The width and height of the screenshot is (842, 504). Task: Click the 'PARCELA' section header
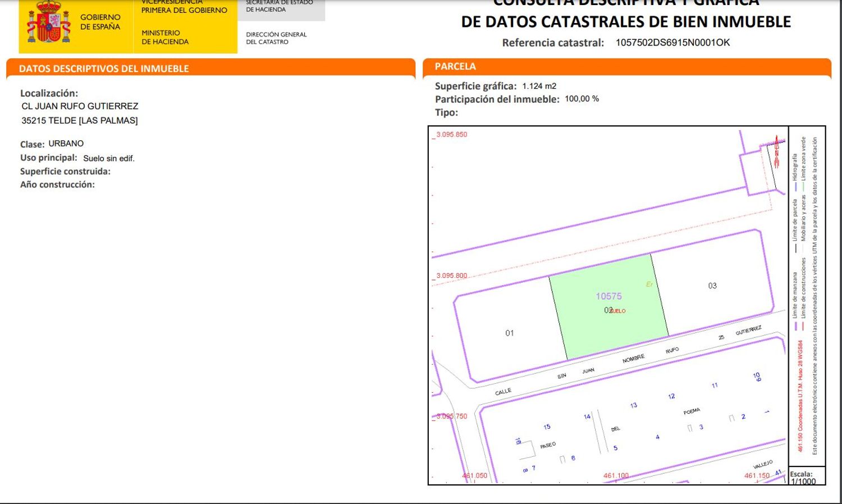(x=455, y=66)
